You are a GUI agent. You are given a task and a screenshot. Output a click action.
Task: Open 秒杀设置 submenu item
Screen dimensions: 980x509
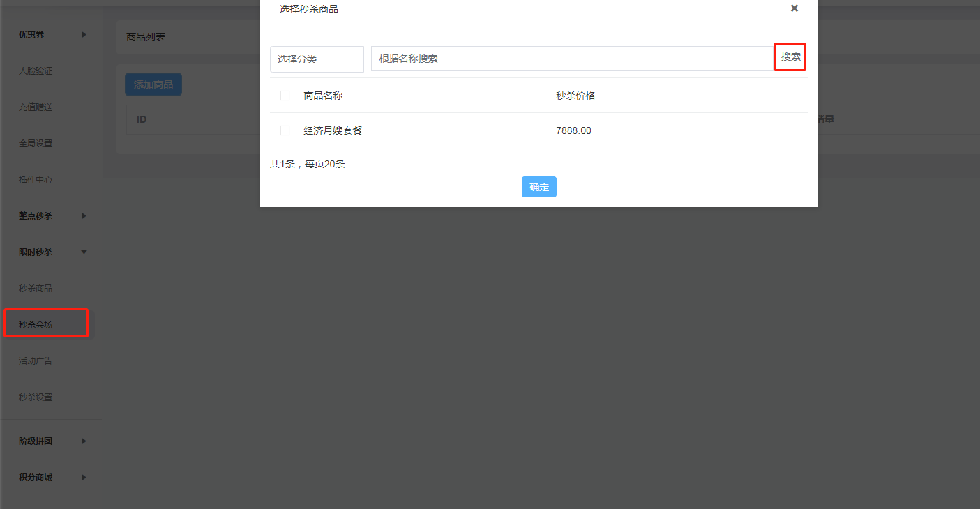(x=36, y=397)
